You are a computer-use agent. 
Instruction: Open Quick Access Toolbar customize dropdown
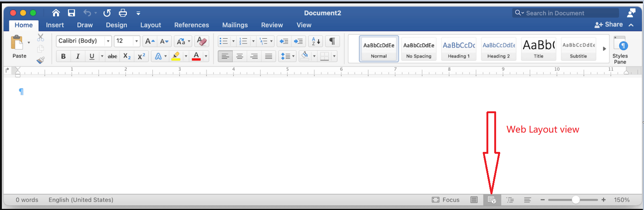138,13
